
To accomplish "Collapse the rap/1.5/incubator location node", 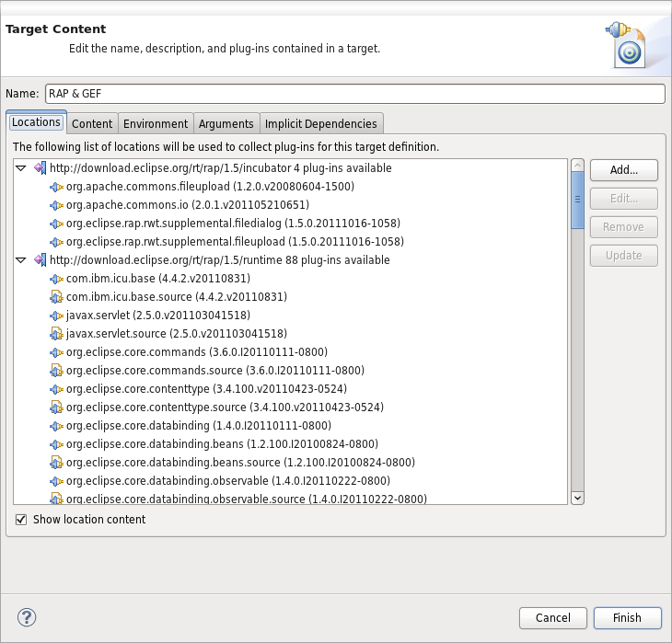I will (22, 168).
